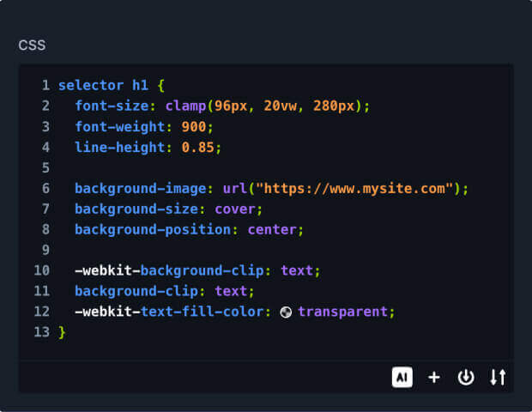This screenshot has width=532, height=412.
Task: Click the "text" value on line 11
Action: coord(231,291)
